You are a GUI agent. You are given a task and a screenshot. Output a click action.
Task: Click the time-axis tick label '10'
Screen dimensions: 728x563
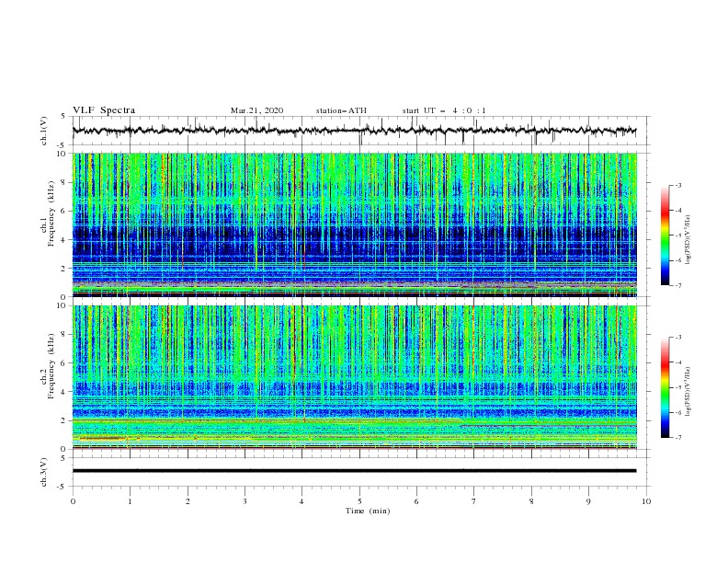coord(646,501)
